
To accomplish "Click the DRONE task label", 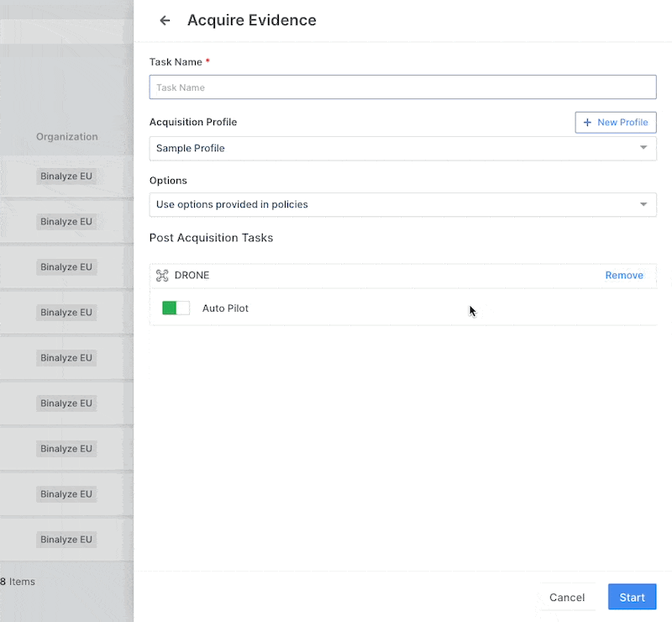I will coord(192,276).
